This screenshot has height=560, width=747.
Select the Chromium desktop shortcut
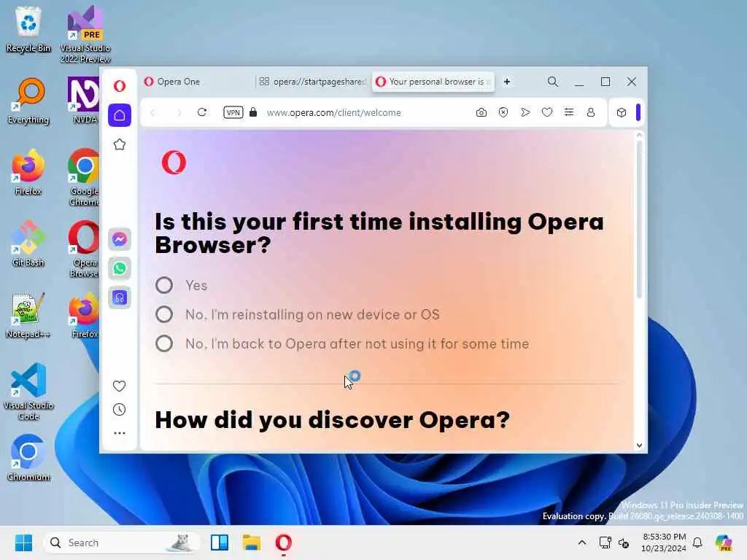(28, 458)
